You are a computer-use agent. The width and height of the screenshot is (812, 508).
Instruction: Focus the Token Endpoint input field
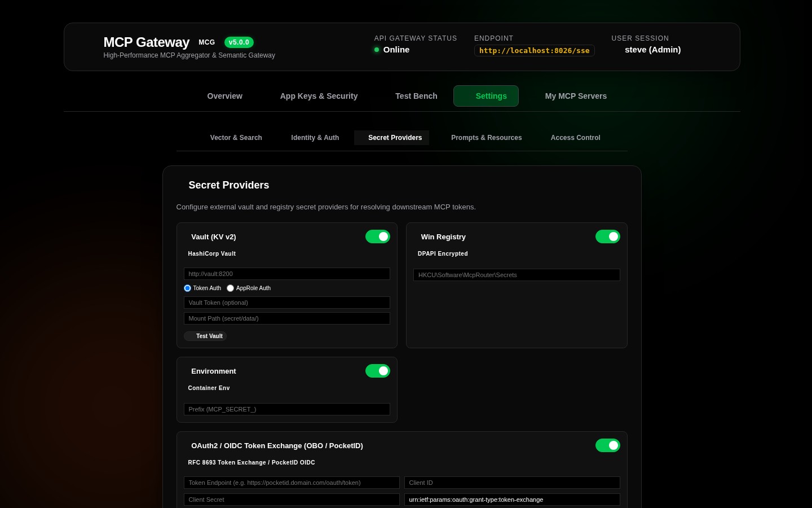[292, 483]
